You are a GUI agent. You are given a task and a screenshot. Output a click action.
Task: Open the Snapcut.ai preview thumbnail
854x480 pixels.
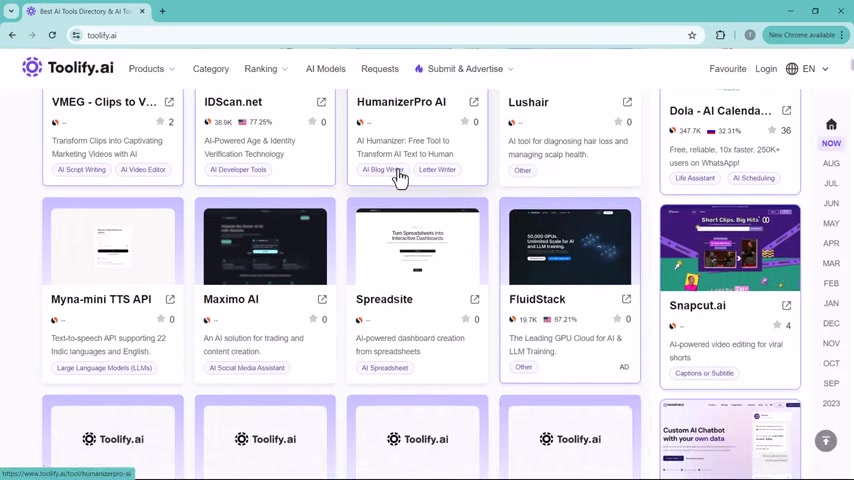(x=730, y=248)
